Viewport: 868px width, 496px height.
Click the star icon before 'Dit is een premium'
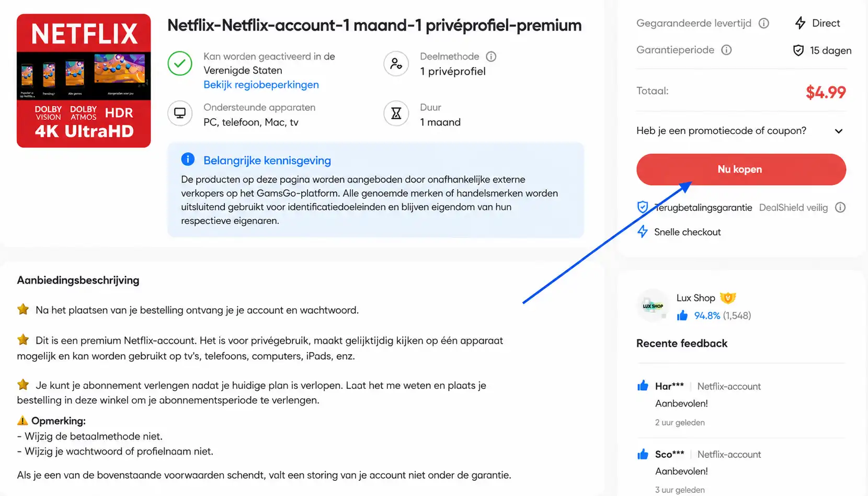[x=23, y=340]
